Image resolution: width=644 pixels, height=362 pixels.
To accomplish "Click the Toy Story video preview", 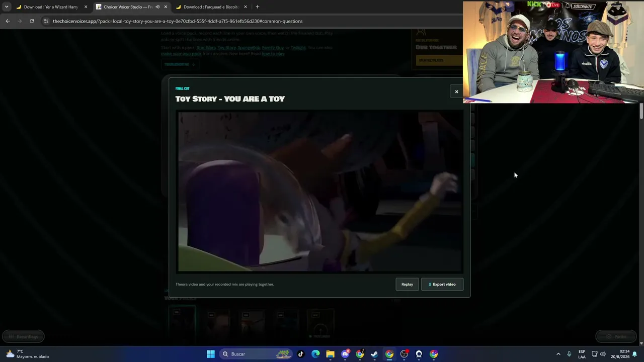I will point(320,192).
